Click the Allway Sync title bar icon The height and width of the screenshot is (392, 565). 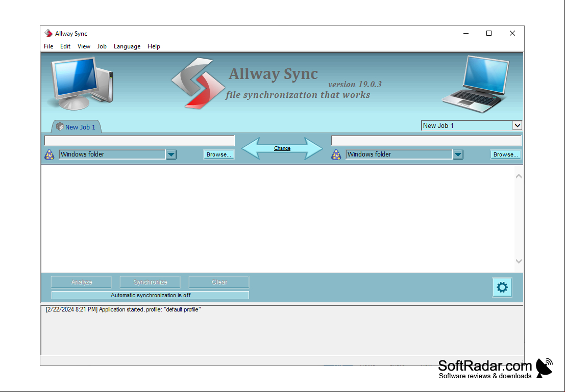[x=48, y=34]
